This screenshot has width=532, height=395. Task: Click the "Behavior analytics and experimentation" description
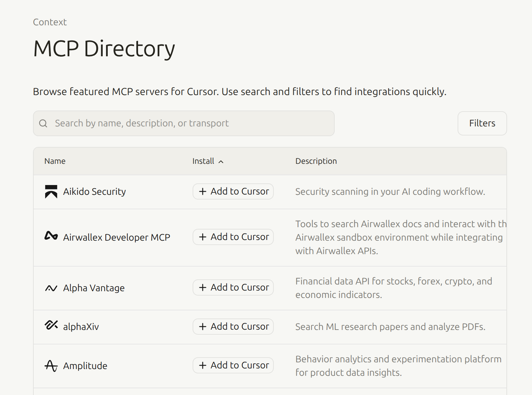(399, 366)
